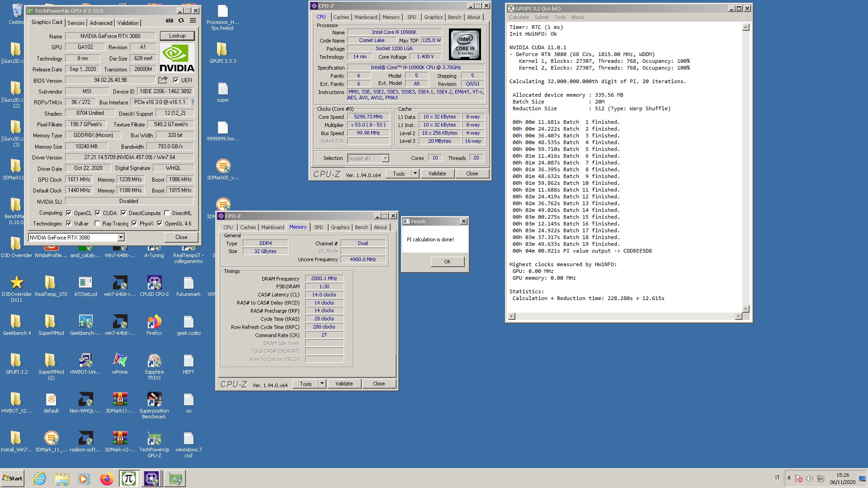The image size is (868, 488).
Task: Toggle the CUDA checkbox
Action: (x=98, y=213)
